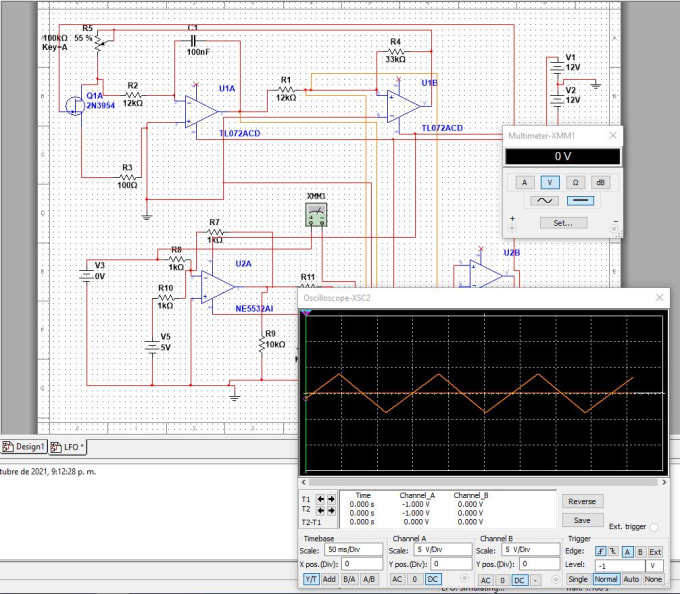Select the XMM1 multimeter instrument on the schematic

(316, 215)
